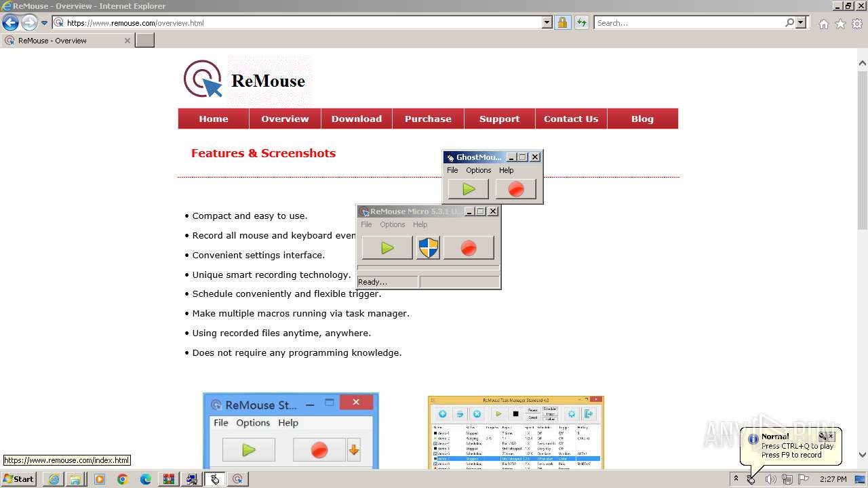
Task: Click the Favorites star icon
Action: coord(840,23)
